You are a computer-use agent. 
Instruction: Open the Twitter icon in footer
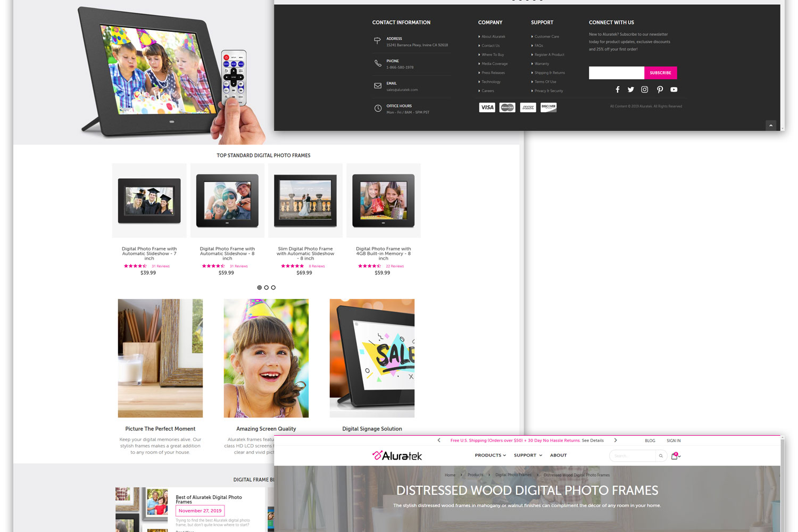pos(631,89)
